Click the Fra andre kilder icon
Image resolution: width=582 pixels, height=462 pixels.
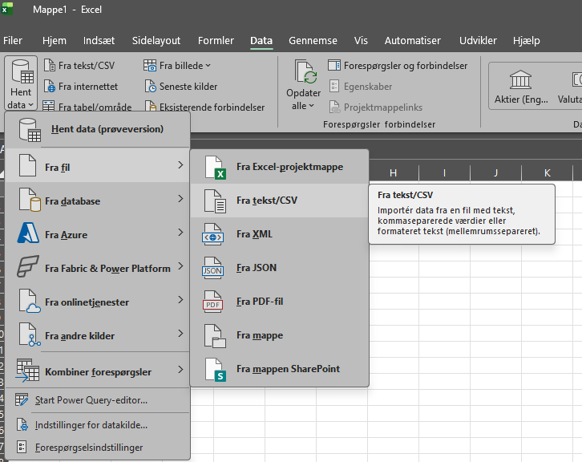coord(30,335)
